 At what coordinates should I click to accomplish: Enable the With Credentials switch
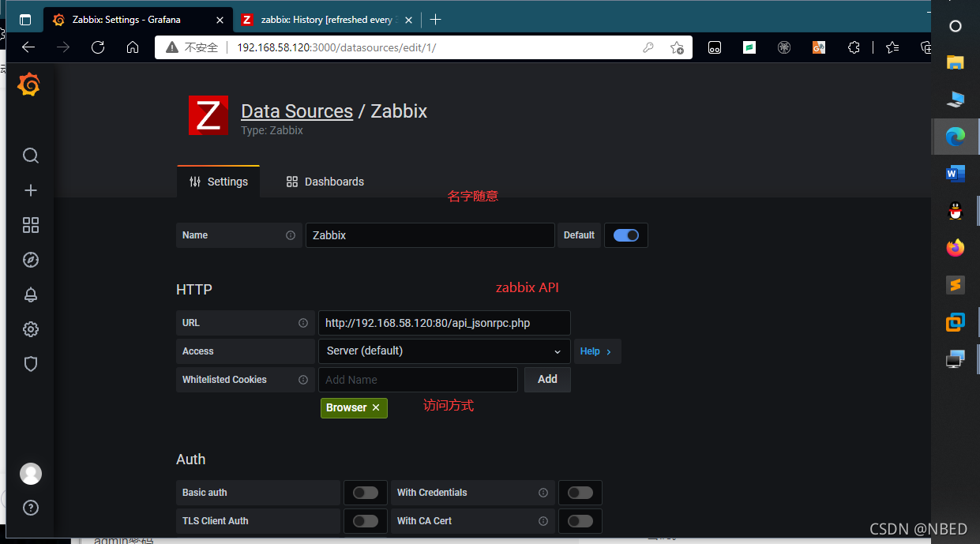point(580,493)
